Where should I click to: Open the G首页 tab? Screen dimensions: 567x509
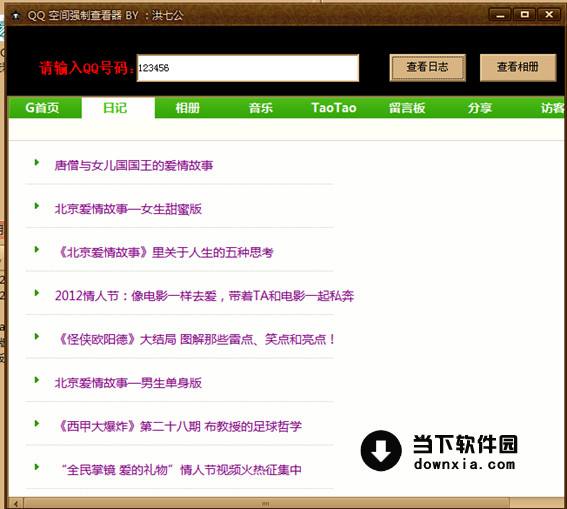44,108
